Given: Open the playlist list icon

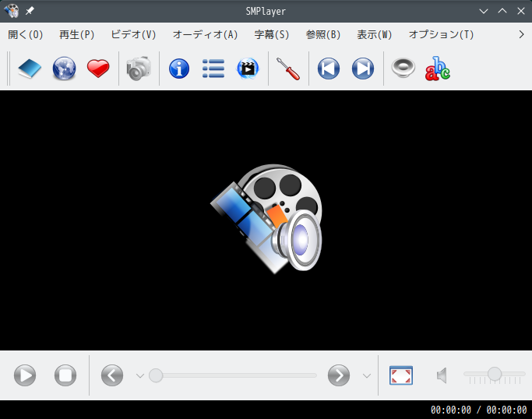Looking at the screenshot, I should tap(213, 69).
